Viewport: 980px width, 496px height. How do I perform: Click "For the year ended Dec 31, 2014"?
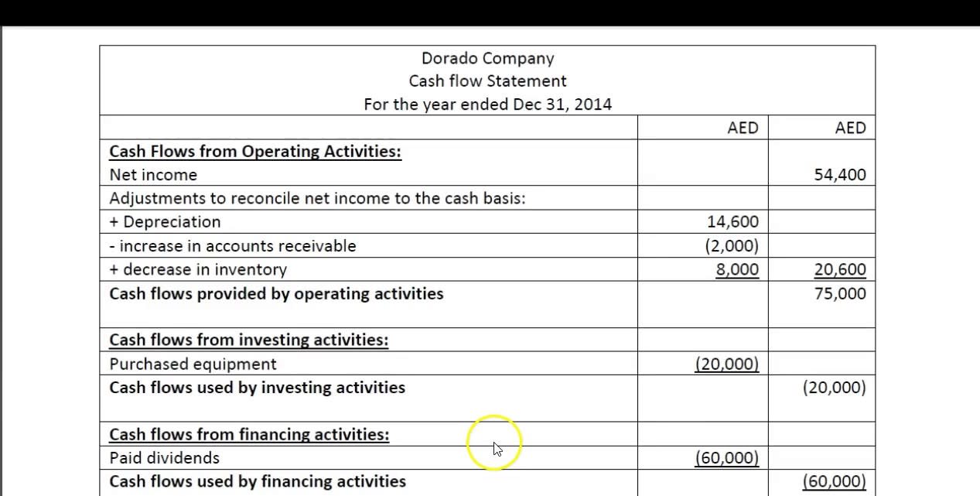tap(487, 104)
